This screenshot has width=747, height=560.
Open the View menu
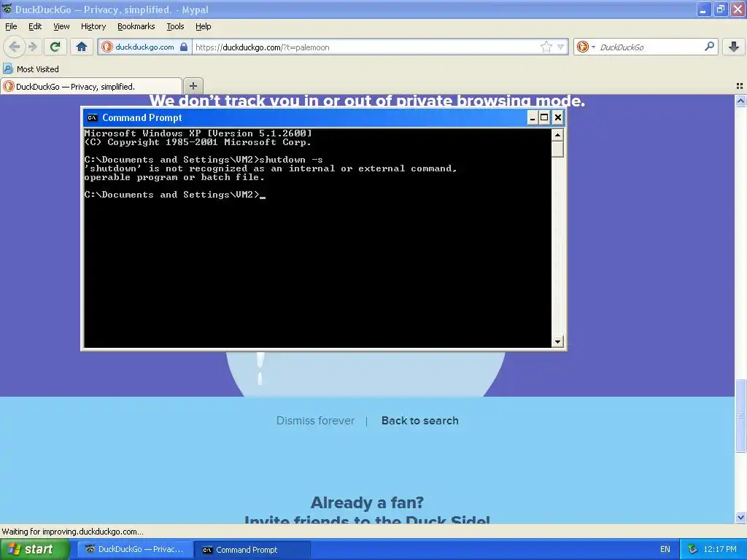(61, 27)
